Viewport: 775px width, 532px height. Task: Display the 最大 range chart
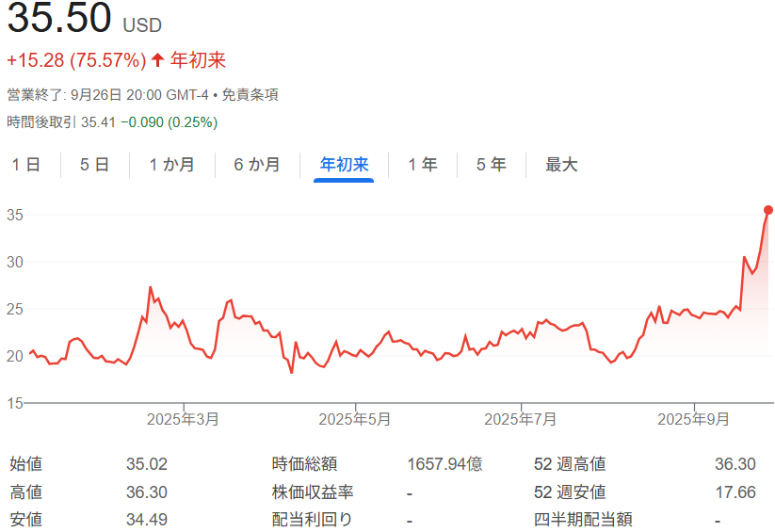561,165
